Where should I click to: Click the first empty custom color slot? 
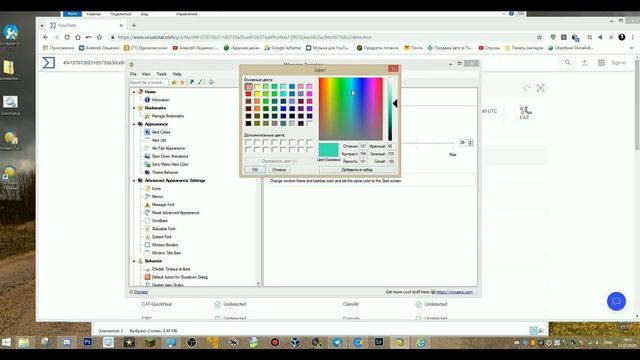[x=248, y=142]
